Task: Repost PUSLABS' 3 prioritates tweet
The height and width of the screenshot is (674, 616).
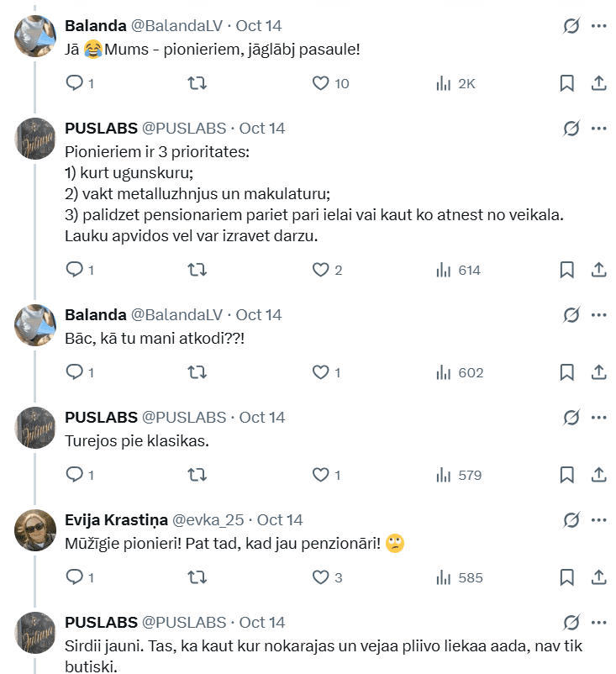Action: [x=197, y=270]
